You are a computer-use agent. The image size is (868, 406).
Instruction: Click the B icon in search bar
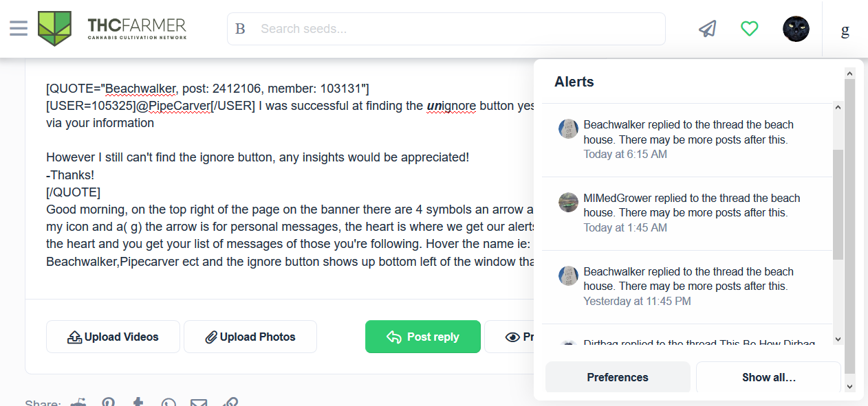click(240, 29)
